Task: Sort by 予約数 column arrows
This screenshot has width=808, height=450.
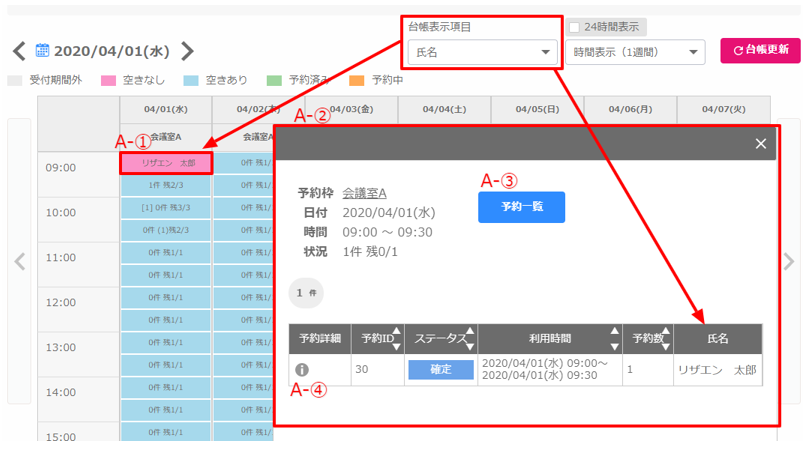Action: point(668,339)
